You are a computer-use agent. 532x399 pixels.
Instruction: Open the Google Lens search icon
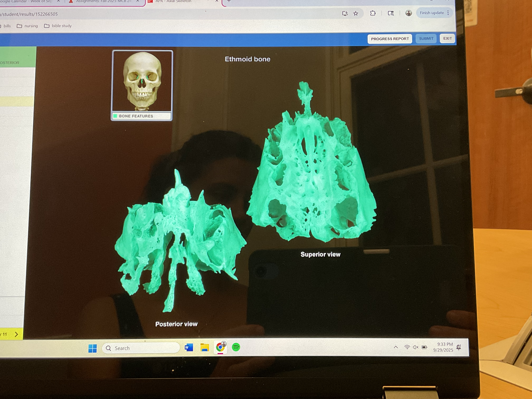pyautogui.click(x=391, y=13)
